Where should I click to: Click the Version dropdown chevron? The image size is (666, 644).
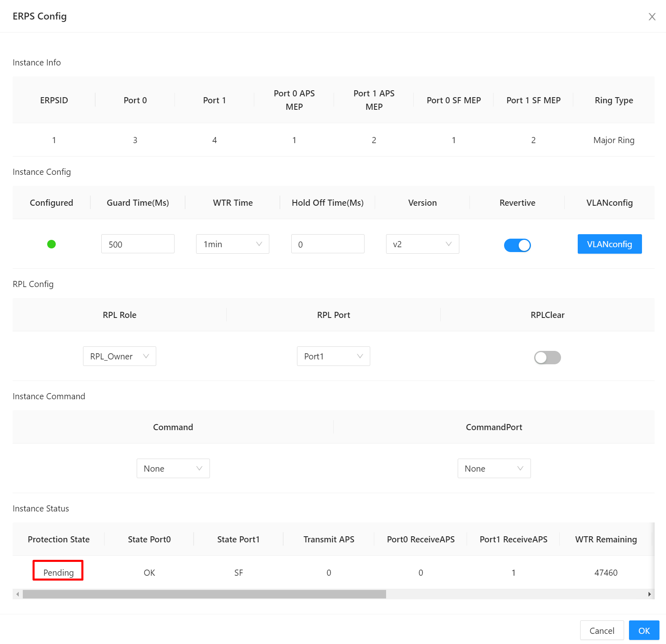click(x=449, y=244)
